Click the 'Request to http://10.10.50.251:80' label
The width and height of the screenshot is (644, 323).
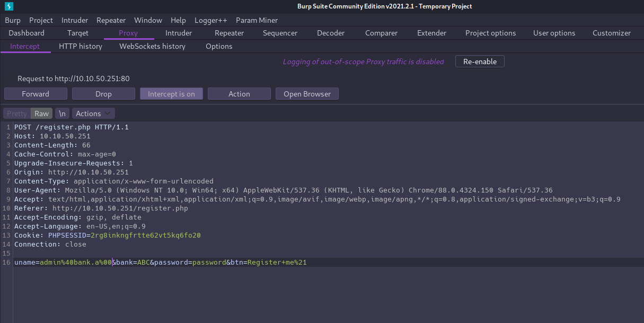click(74, 78)
